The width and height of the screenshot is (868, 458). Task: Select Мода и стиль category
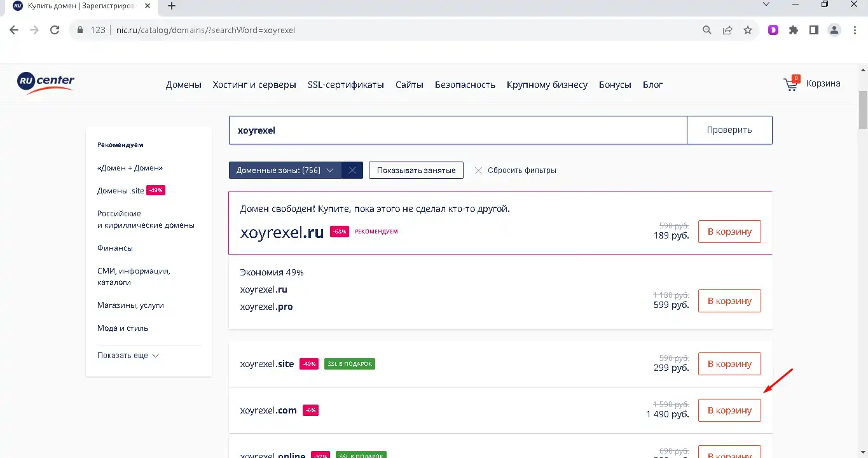[123, 328]
